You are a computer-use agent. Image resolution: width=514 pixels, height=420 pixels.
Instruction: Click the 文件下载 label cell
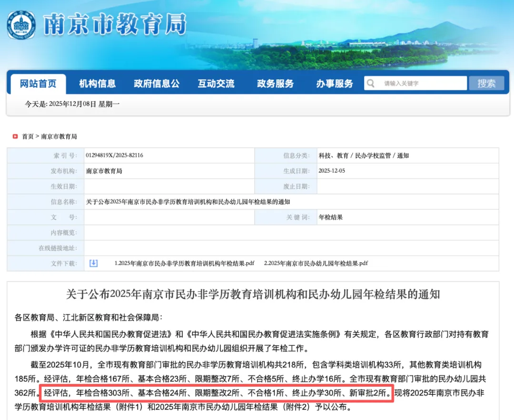tap(46, 264)
